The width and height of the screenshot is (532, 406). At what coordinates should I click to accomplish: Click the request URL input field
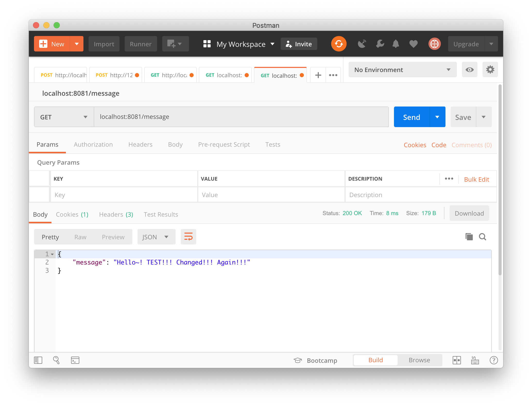coord(241,117)
